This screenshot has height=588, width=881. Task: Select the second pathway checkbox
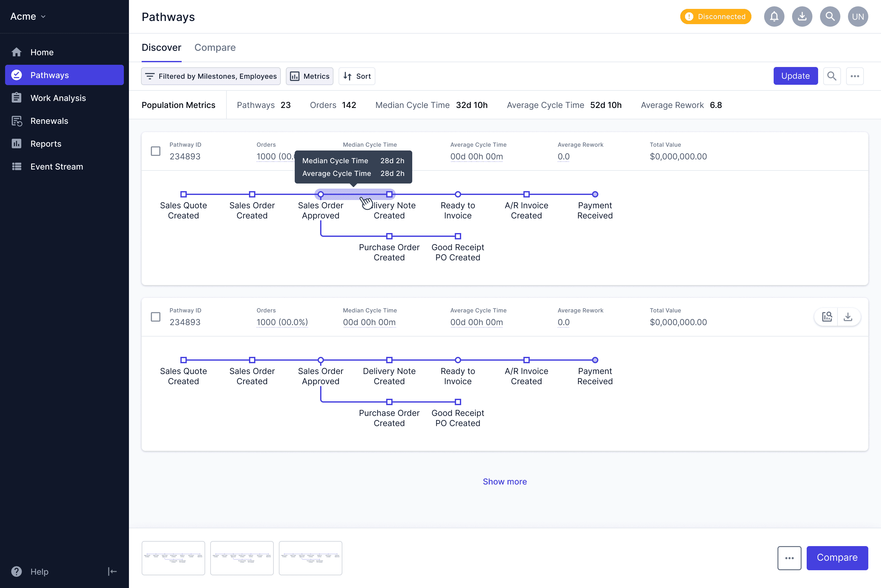(x=155, y=317)
